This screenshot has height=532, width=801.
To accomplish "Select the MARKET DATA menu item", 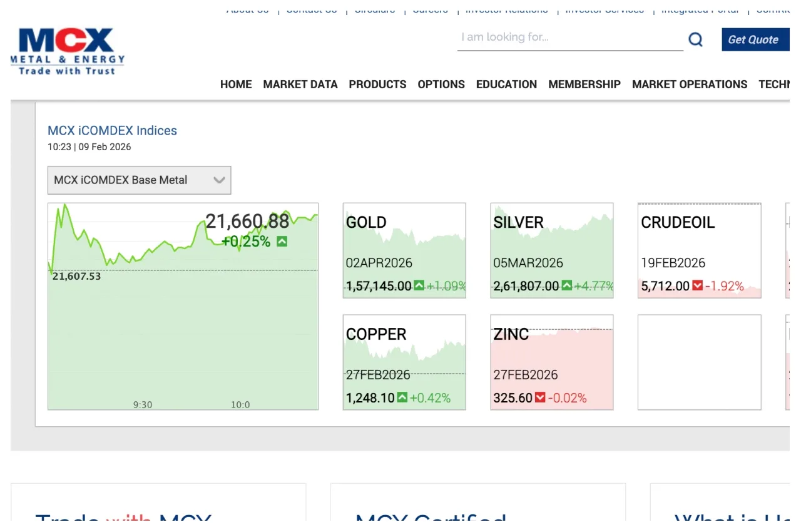I will point(300,84).
